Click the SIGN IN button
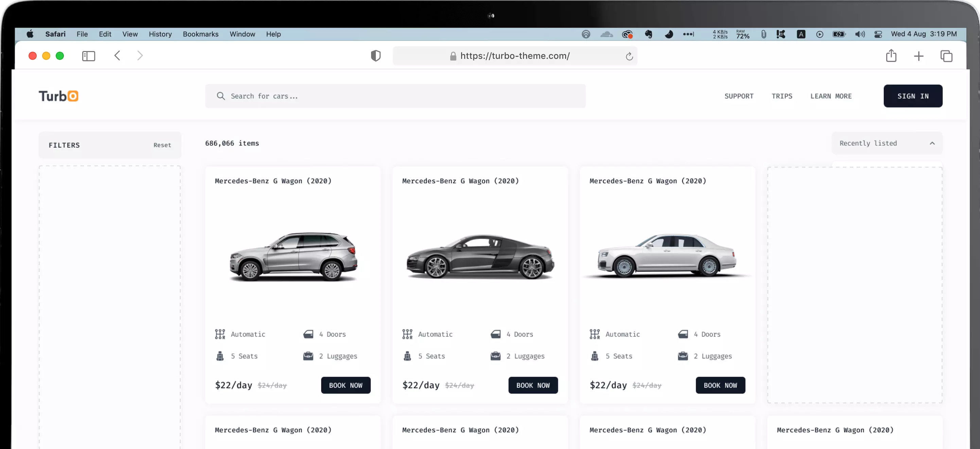The height and width of the screenshot is (449, 980). pyautogui.click(x=913, y=96)
